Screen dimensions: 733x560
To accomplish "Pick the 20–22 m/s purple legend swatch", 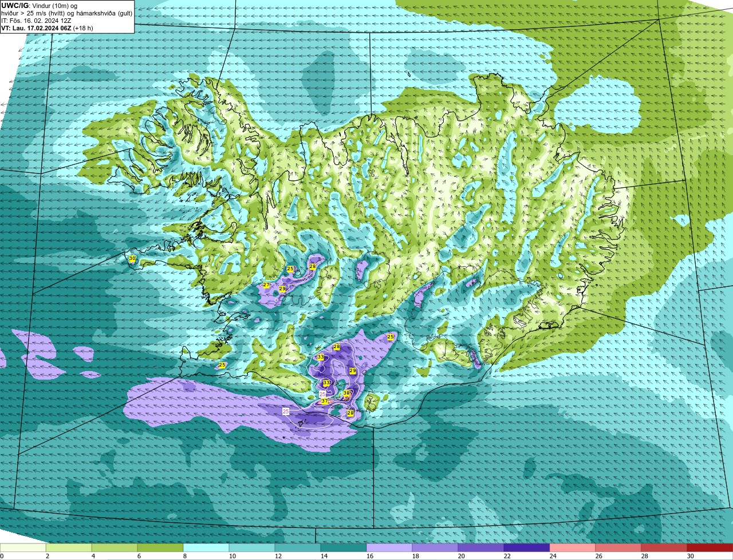I will (481, 548).
